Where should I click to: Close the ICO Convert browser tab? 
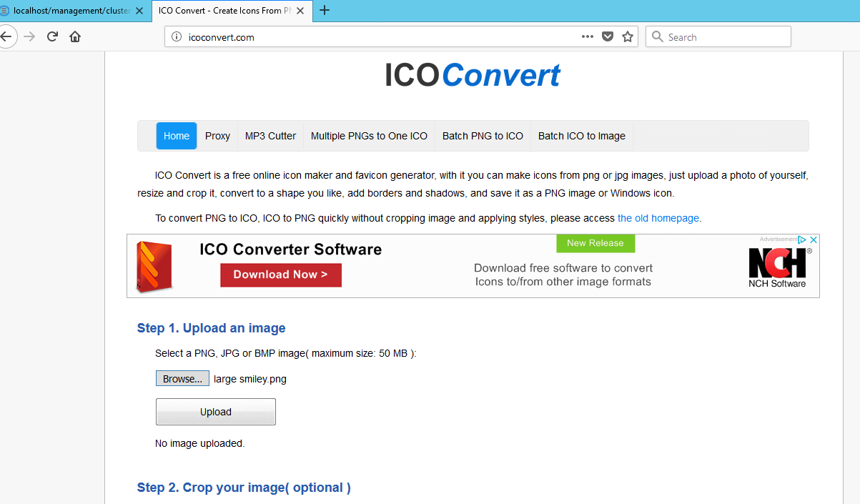[302, 11]
